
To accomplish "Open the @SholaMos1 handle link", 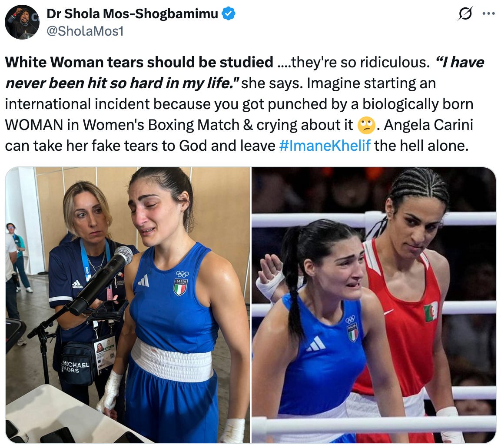I will [x=85, y=31].
